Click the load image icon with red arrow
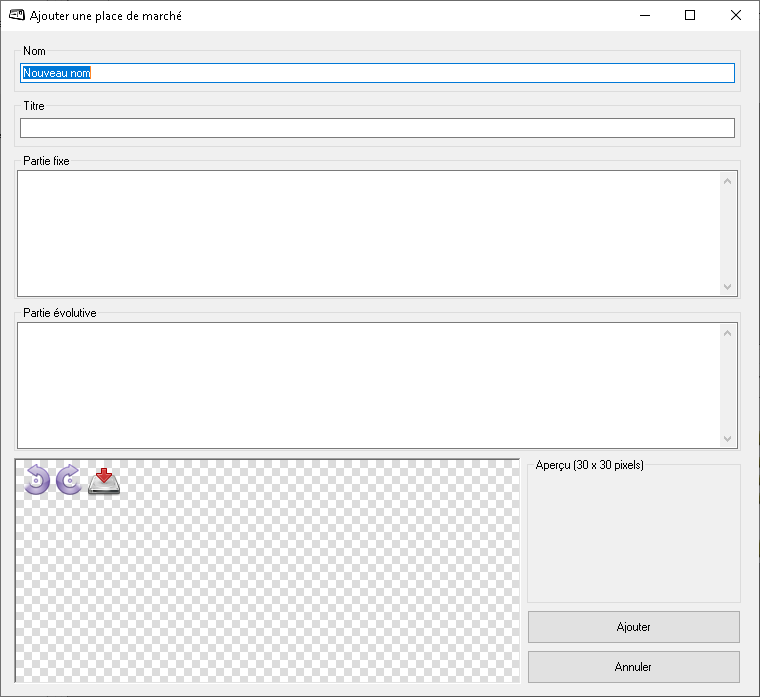Image resolution: width=760 pixels, height=697 pixels. 104,481
